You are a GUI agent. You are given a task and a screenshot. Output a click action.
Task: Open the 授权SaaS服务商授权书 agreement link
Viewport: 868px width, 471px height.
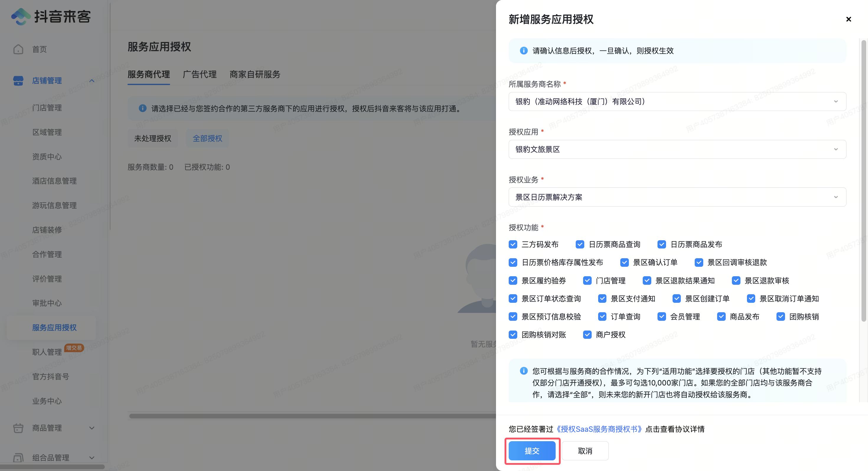click(x=599, y=429)
